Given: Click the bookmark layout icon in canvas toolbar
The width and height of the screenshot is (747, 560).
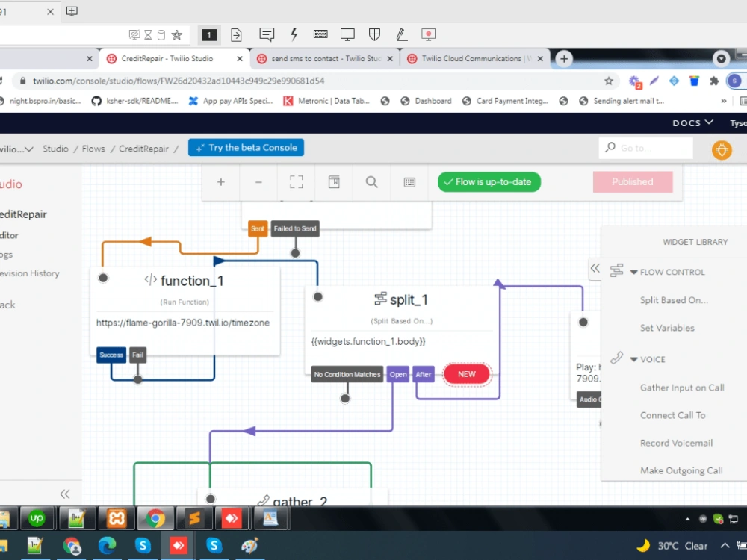Looking at the screenshot, I should [x=334, y=182].
